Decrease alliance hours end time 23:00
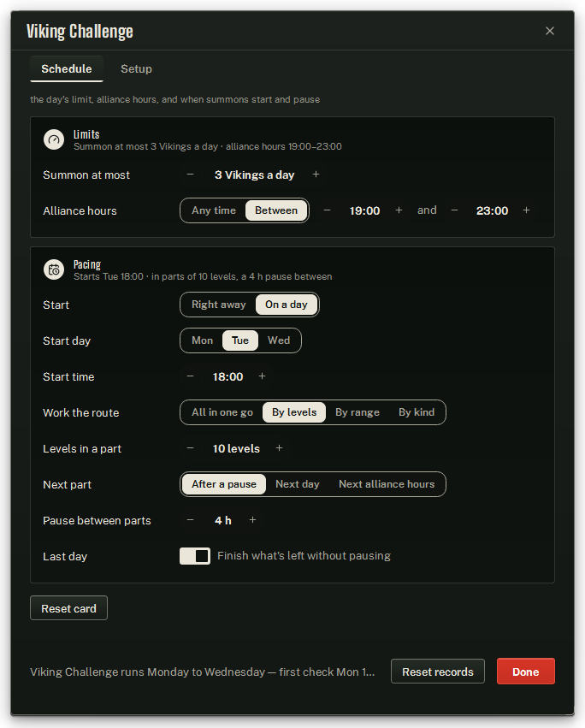 454,210
